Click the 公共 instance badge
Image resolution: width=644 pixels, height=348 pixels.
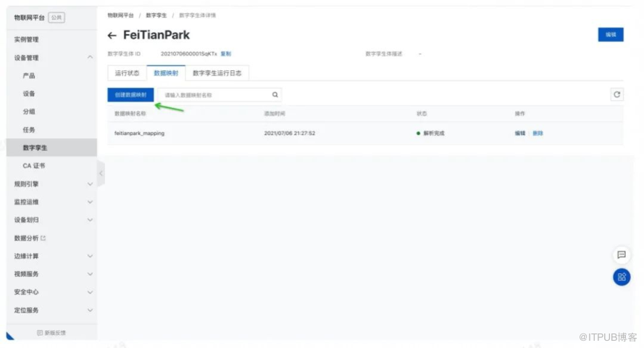(x=57, y=17)
